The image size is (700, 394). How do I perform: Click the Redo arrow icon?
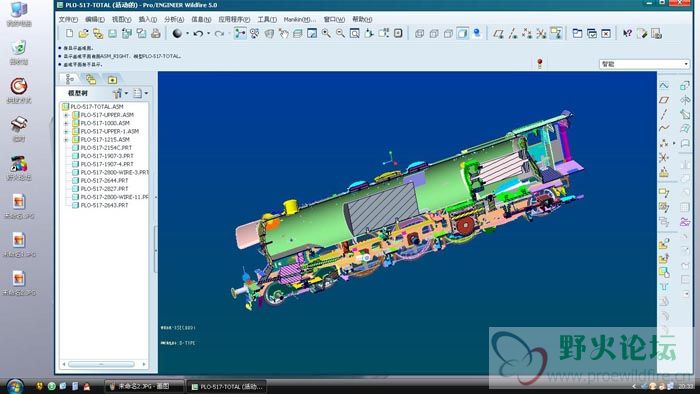(x=219, y=33)
